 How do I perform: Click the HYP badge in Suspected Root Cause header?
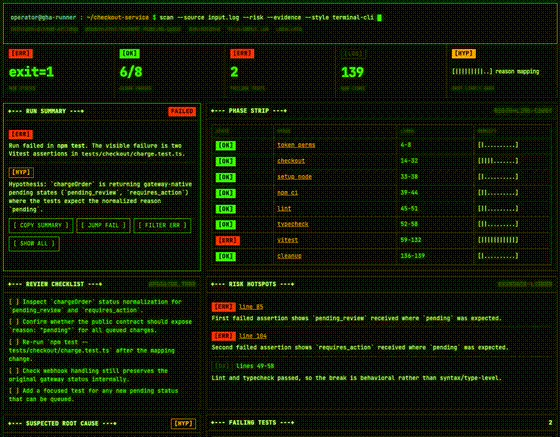[x=184, y=423]
